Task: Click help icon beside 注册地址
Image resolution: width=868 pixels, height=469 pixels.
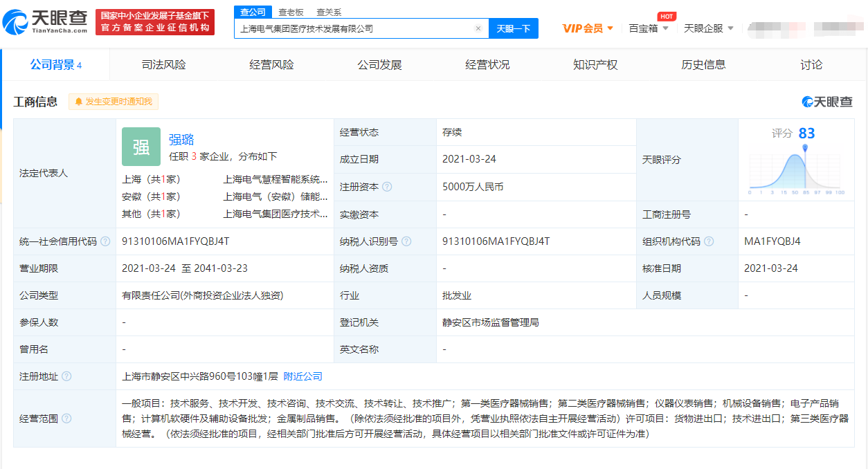Action: pyautogui.click(x=66, y=376)
